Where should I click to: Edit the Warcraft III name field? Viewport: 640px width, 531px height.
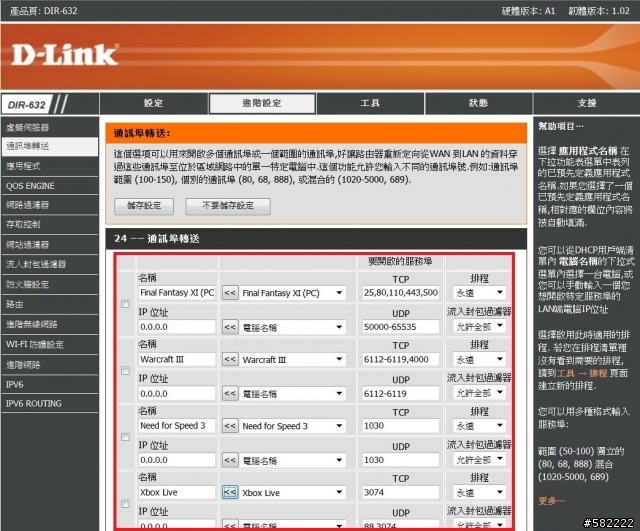pos(177,359)
